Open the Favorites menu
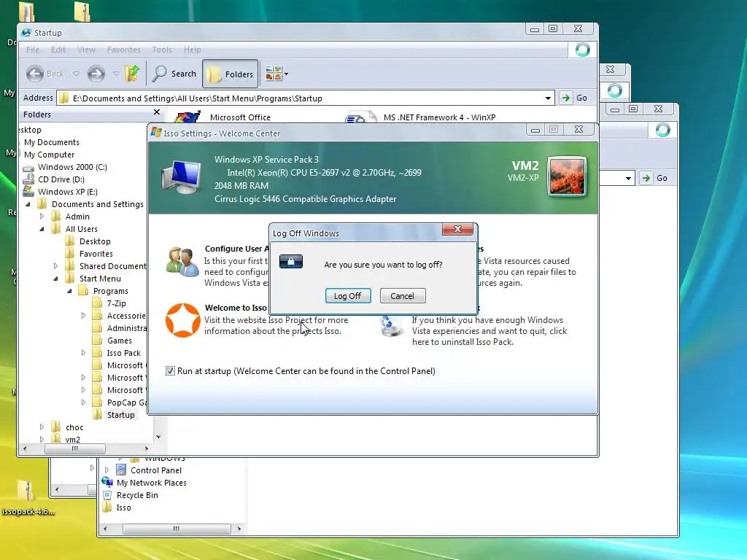 tap(124, 50)
